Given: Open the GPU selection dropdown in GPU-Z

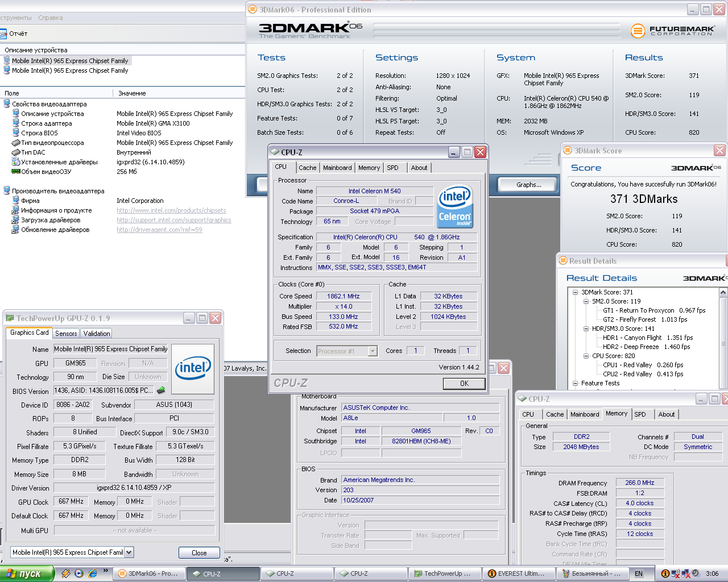Looking at the screenshot, I should (129, 552).
